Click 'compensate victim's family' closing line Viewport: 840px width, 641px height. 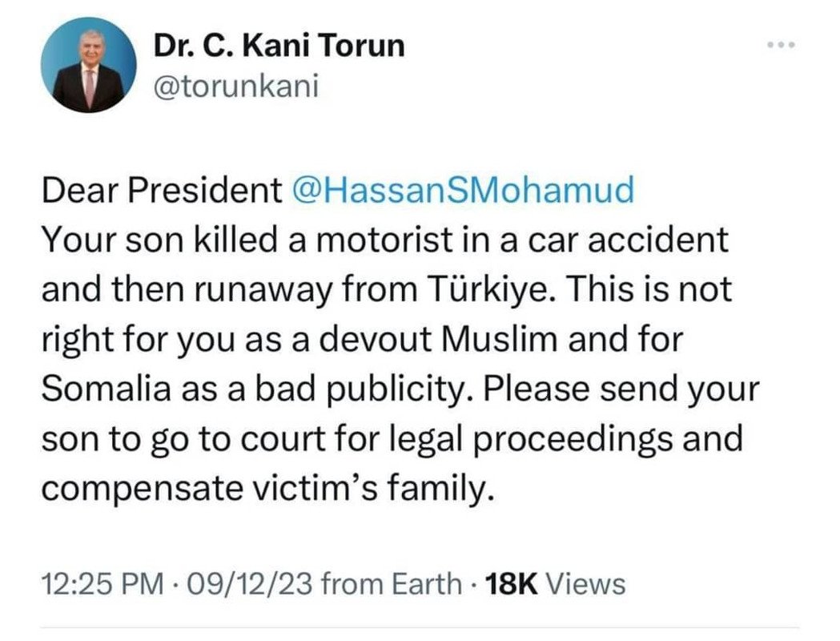click(264, 487)
